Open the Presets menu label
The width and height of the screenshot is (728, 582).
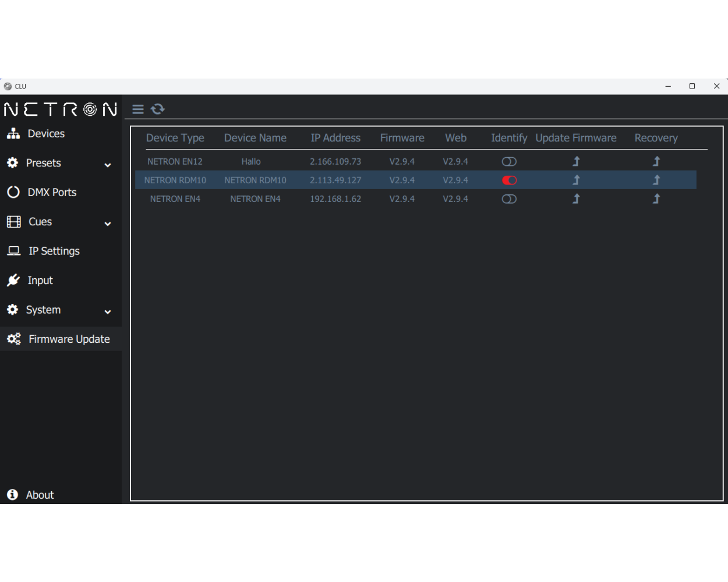pyautogui.click(x=43, y=163)
